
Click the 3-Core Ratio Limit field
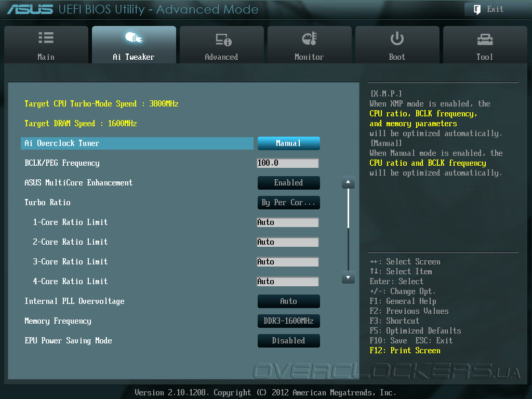tap(288, 262)
